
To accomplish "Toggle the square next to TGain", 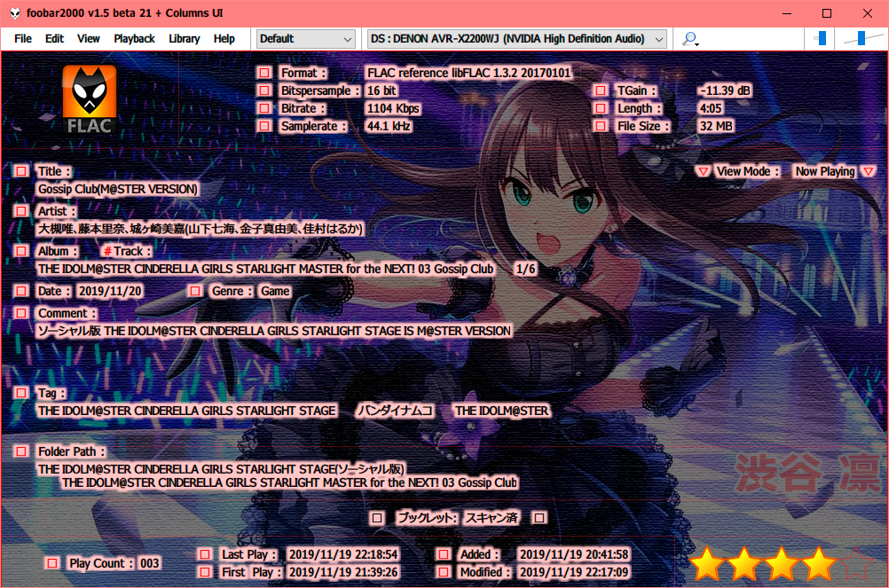I will coord(601,90).
